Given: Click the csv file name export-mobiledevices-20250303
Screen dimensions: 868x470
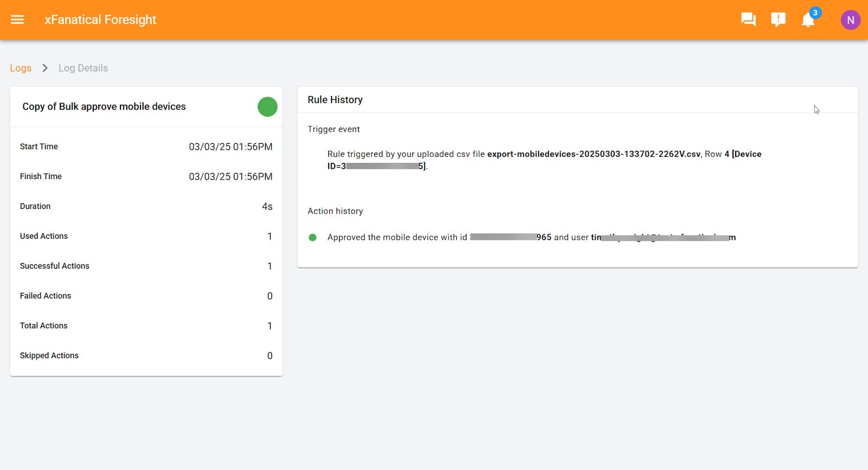Looking at the screenshot, I should (593, 154).
